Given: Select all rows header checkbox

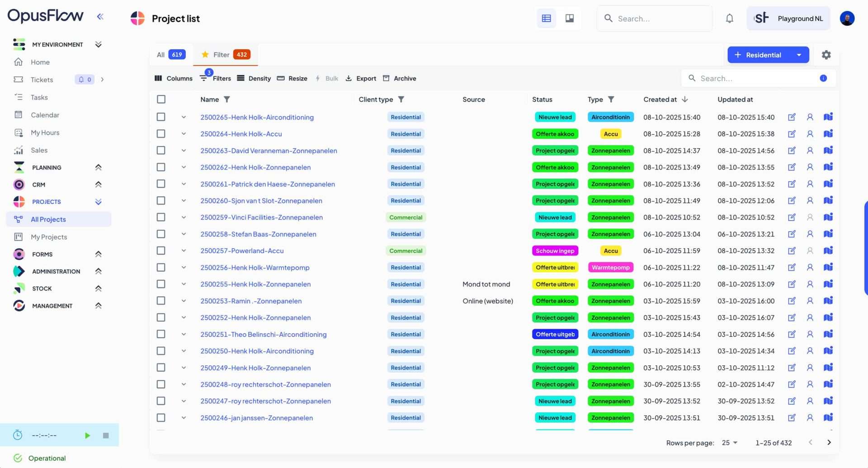Looking at the screenshot, I should coord(161,99).
